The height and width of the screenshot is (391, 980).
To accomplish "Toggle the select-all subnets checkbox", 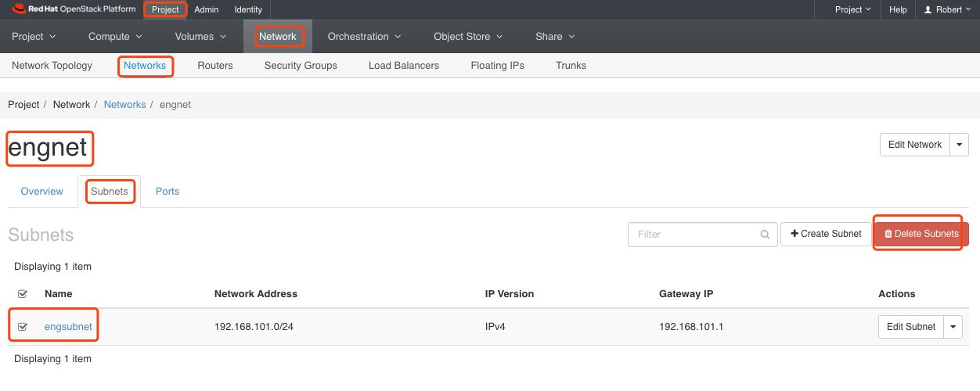I will coord(22,294).
